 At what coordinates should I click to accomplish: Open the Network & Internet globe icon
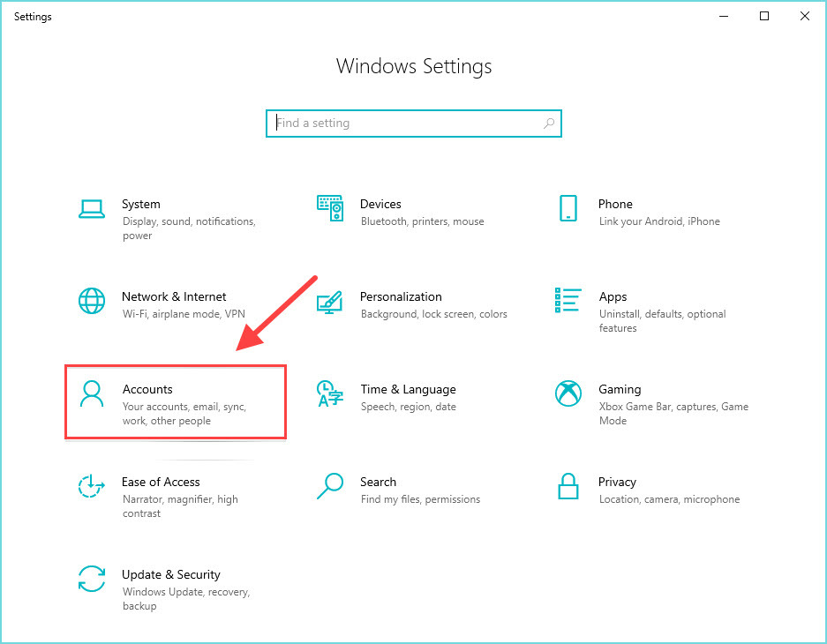(92, 301)
